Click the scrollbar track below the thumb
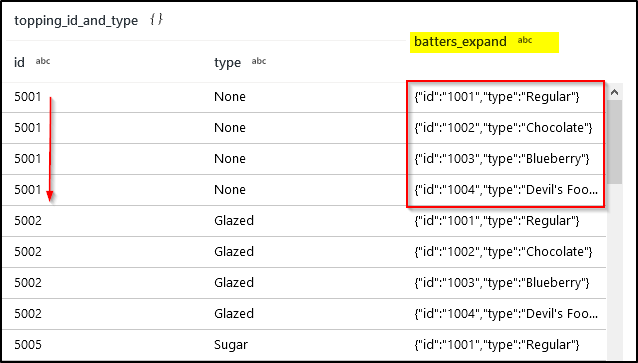This screenshot has width=638, height=363. 614,271
